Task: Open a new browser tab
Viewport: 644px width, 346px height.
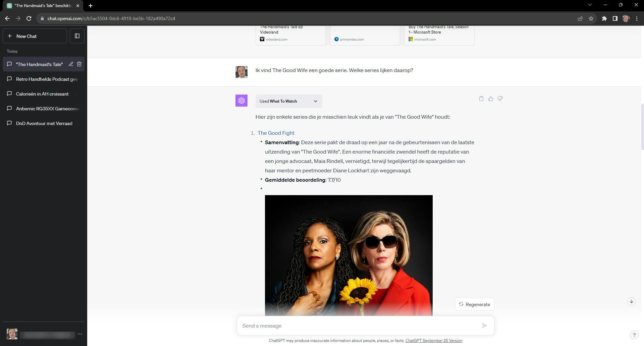Action: pos(91,5)
